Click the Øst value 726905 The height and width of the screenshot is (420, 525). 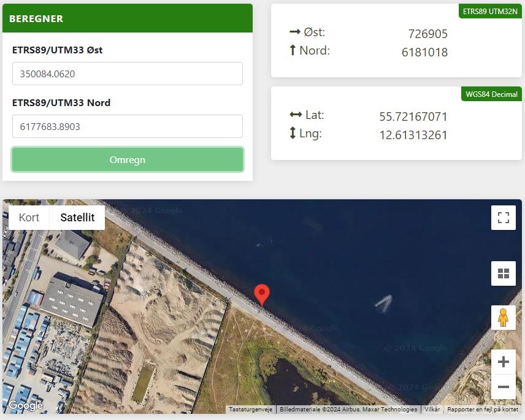point(428,34)
